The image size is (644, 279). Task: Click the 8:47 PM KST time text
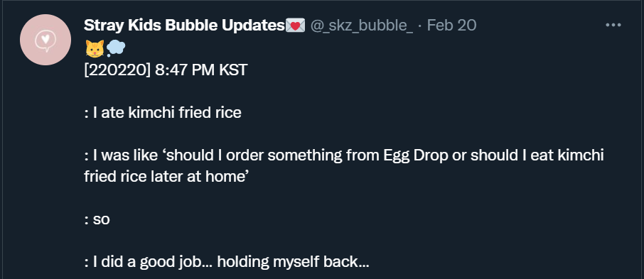tap(201, 70)
